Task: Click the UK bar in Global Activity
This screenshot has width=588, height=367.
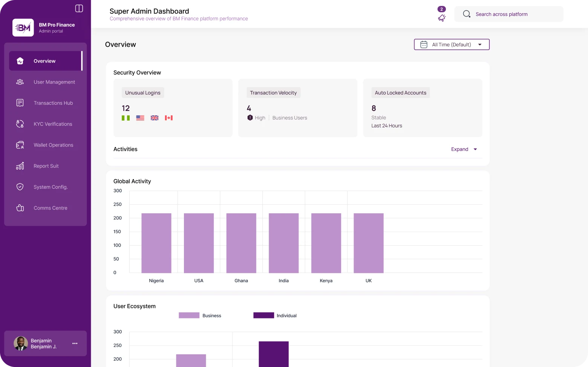Action: 369,243
